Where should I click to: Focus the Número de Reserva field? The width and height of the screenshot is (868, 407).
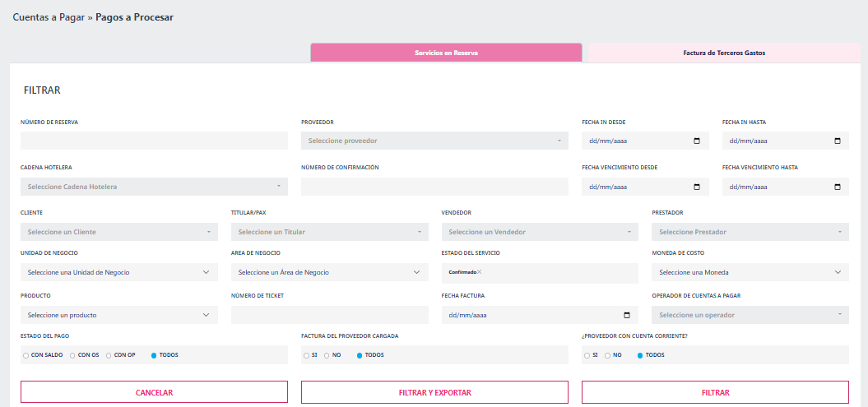click(x=154, y=141)
